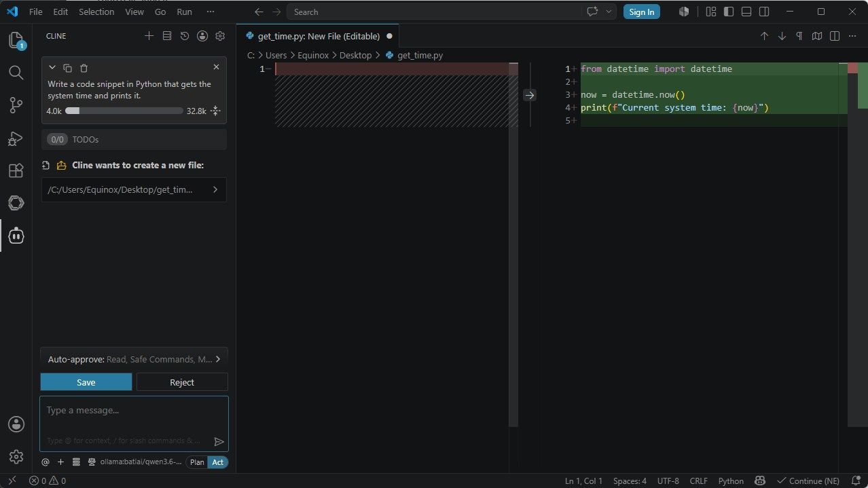Screen dimensions: 868x488
Task: Open Cline MCP servers icon
Action: [x=167, y=36]
